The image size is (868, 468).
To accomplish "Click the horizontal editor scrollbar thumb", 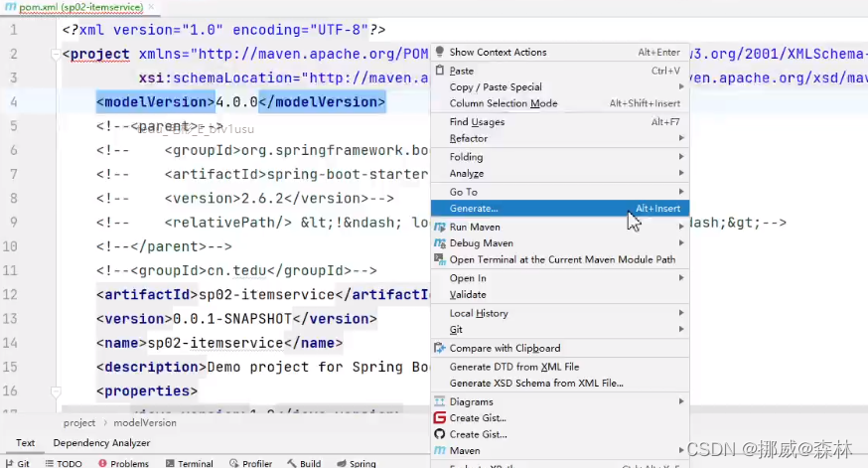I will (465, 409).
